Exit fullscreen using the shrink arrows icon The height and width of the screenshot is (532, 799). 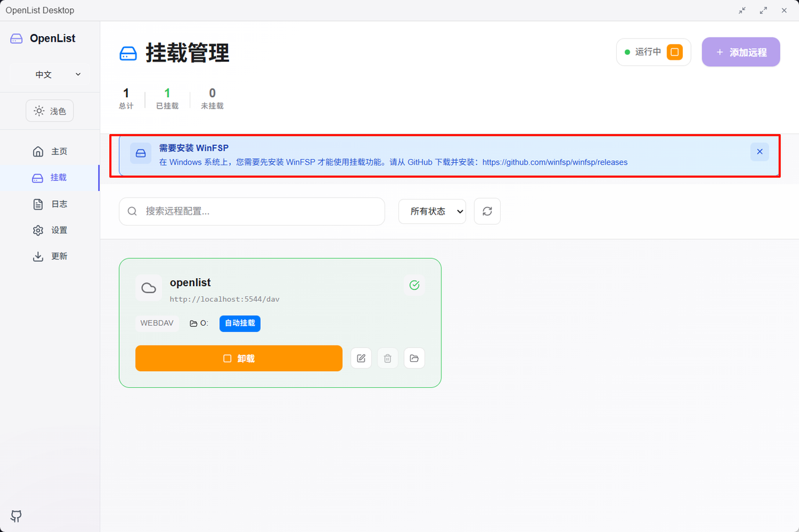tap(742, 11)
